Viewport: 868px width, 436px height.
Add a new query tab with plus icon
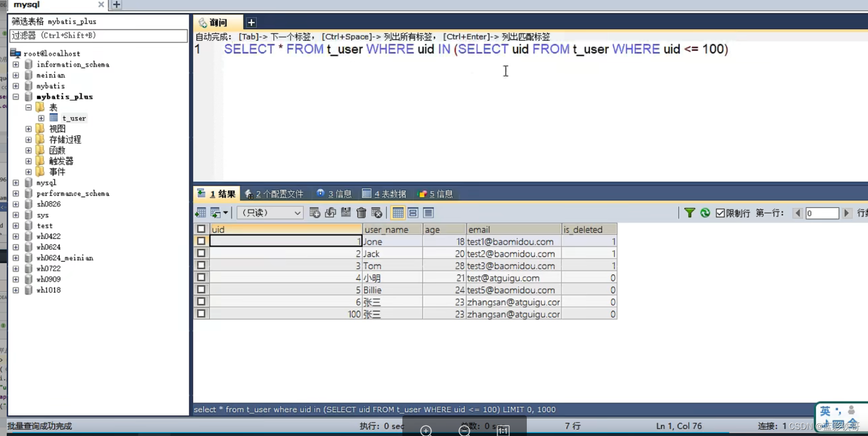tap(251, 22)
